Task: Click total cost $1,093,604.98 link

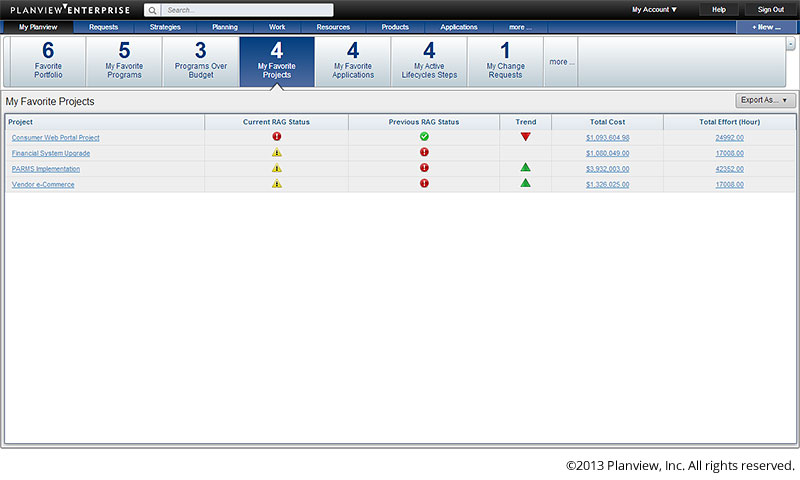Action: point(608,138)
